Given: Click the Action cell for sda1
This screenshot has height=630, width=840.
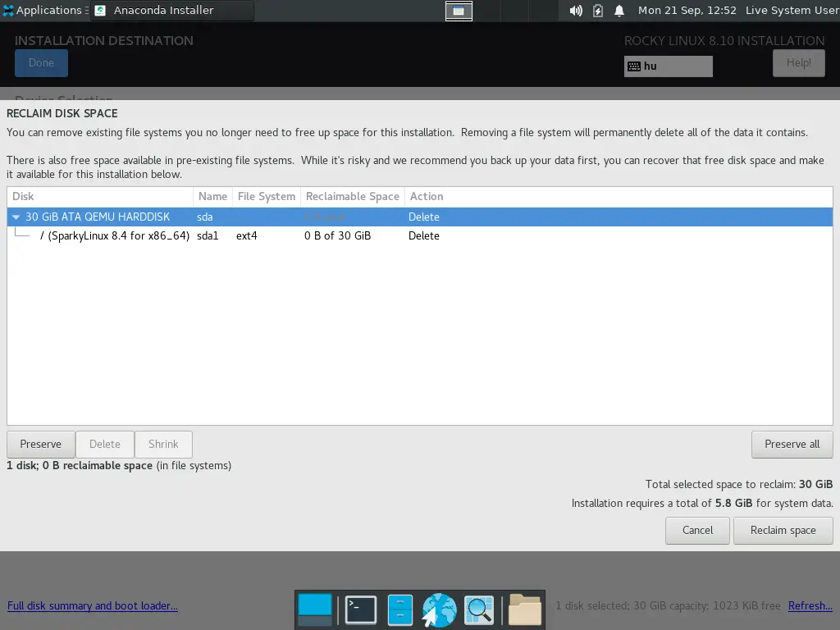Looking at the screenshot, I should click(424, 235).
